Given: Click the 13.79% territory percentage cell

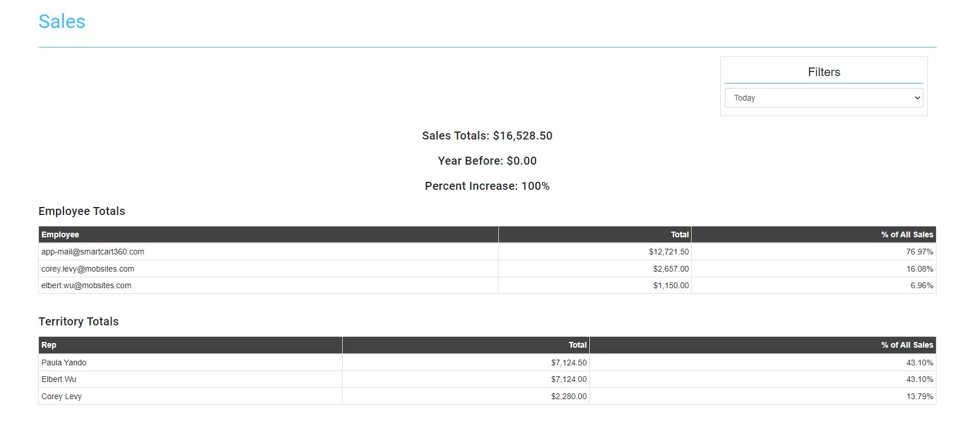Looking at the screenshot, I should (919, 396).
